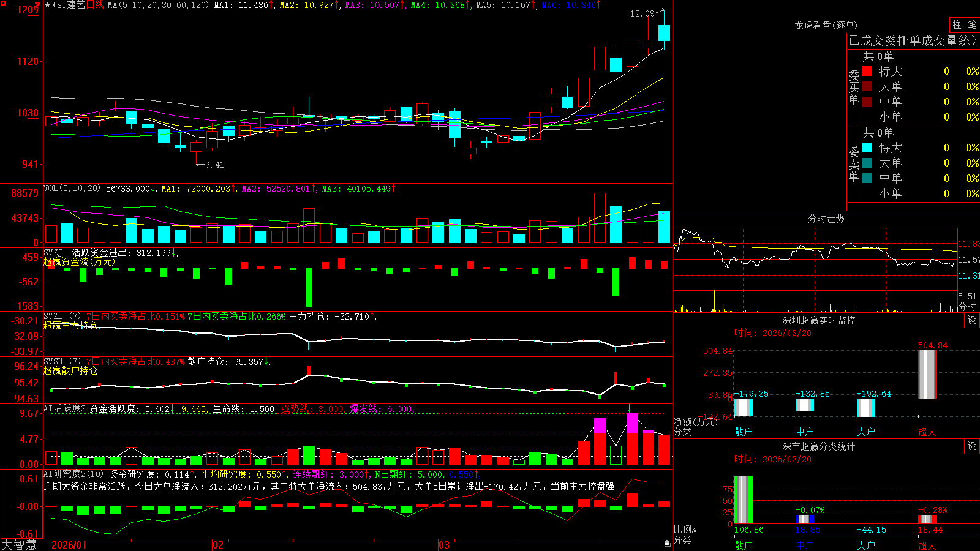The width and height of the screenshot is (980, 551).
Task: Click 时间: 2026/03/20 in 深圳超赢实时监控
Action: point(773,333)
